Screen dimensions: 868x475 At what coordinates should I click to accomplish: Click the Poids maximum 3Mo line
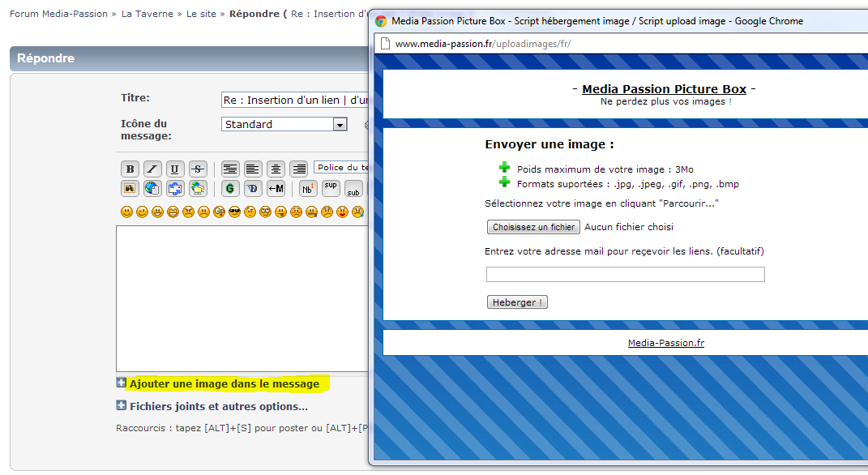[x=605, y=169]
